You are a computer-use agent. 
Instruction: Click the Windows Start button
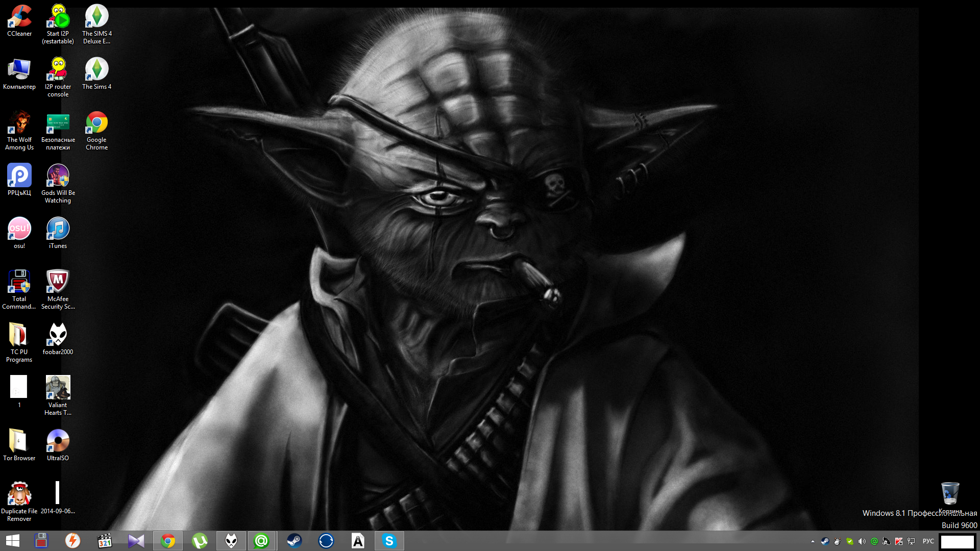(13, 541)
